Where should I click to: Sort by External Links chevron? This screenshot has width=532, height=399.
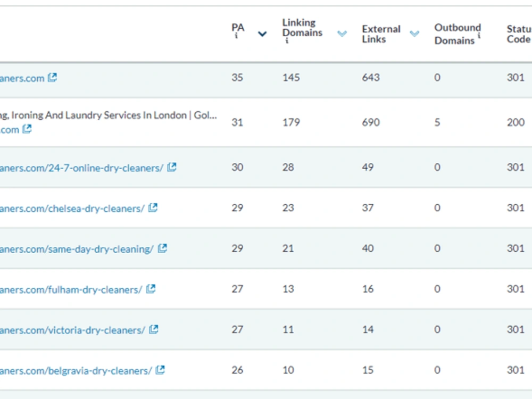[414, 33]
